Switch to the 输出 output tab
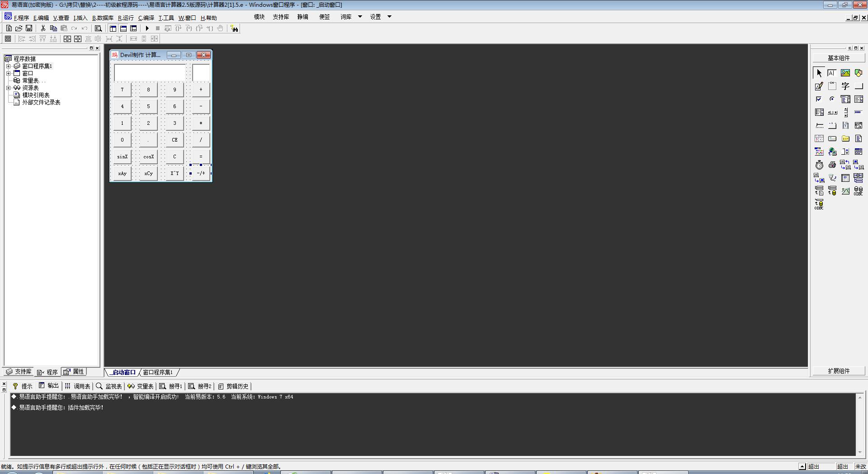868x474 pixels. [49, 386]
